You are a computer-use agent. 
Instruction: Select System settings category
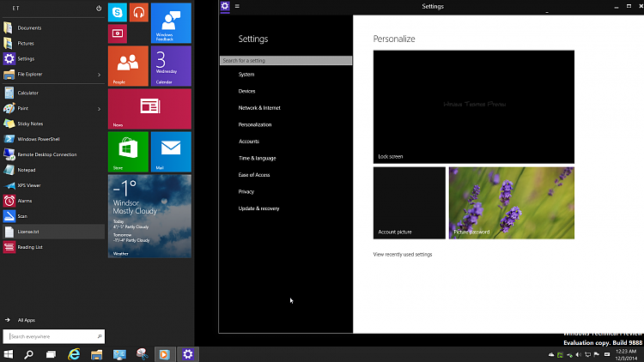246,75
